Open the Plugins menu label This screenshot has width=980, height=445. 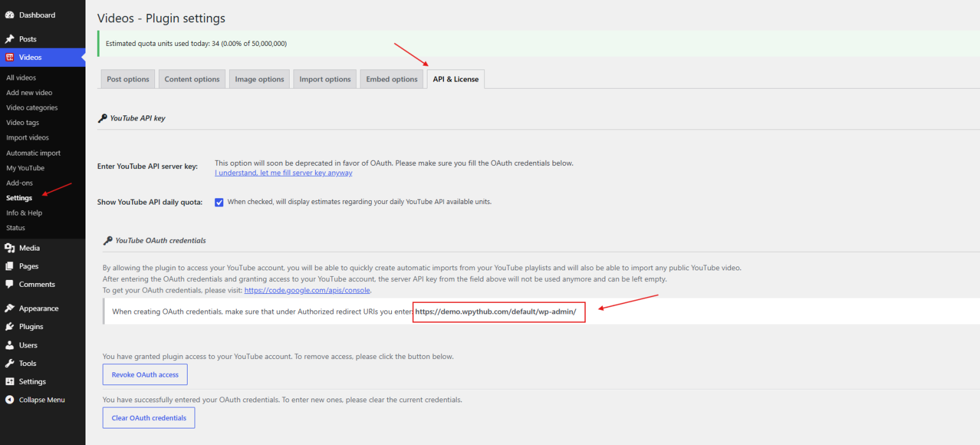pos(31,326)
